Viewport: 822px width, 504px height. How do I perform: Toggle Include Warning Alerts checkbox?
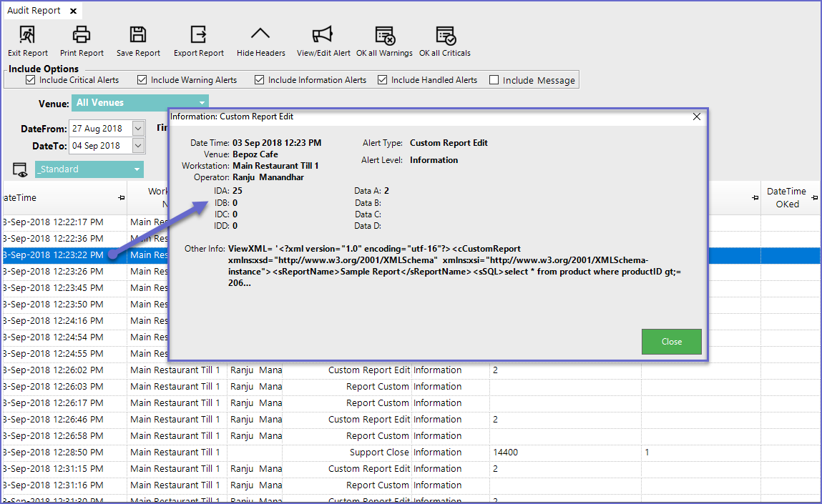tap(142, 80)
